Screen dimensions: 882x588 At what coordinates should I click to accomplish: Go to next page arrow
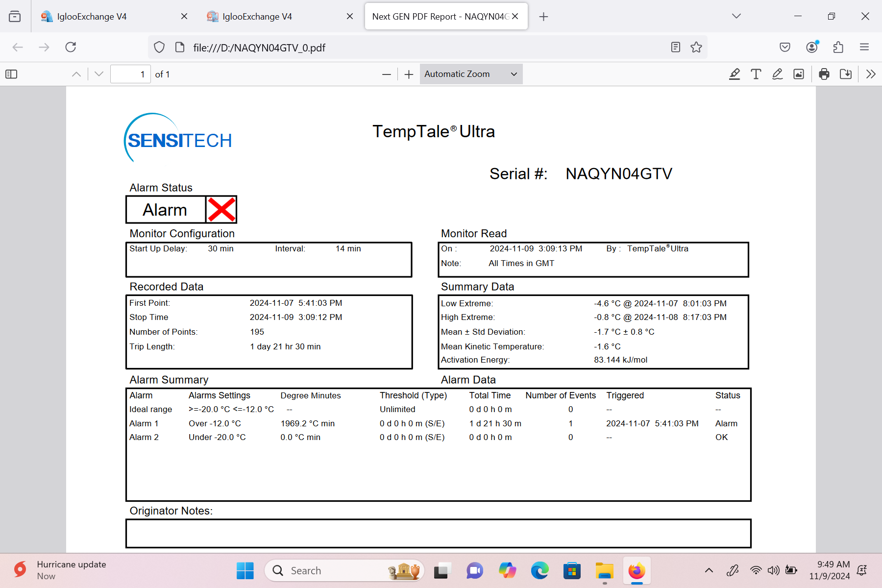[x=99, y=74]
